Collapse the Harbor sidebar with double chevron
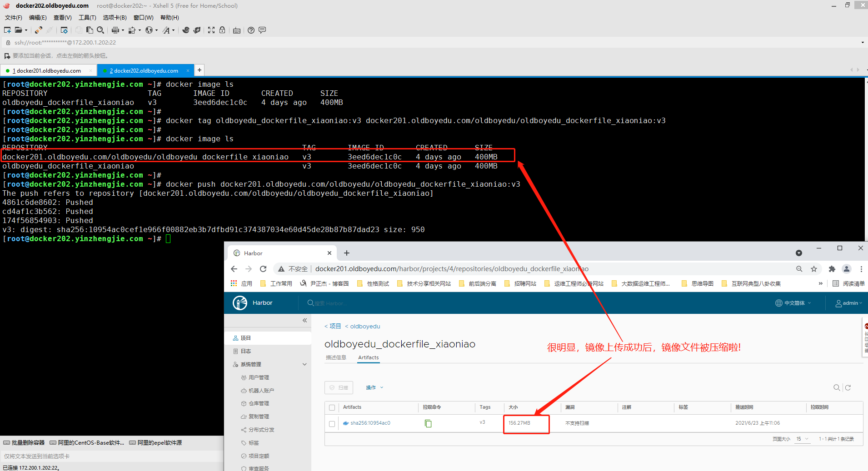 [x=304, y=320]
